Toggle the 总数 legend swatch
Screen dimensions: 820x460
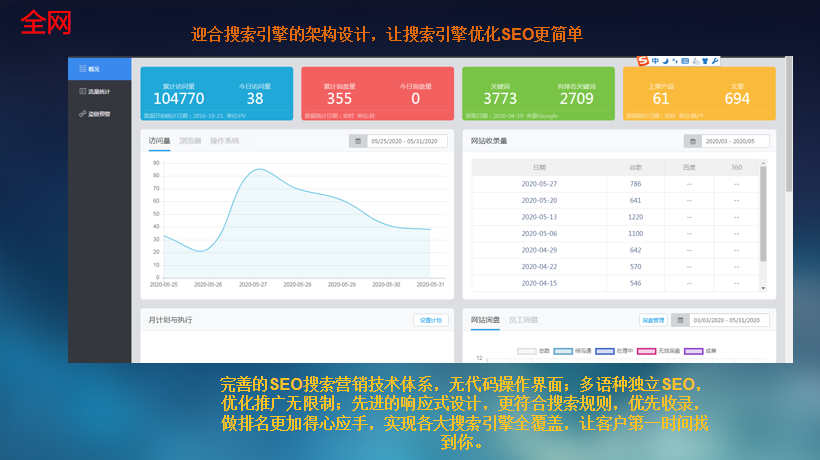point(527,351)
